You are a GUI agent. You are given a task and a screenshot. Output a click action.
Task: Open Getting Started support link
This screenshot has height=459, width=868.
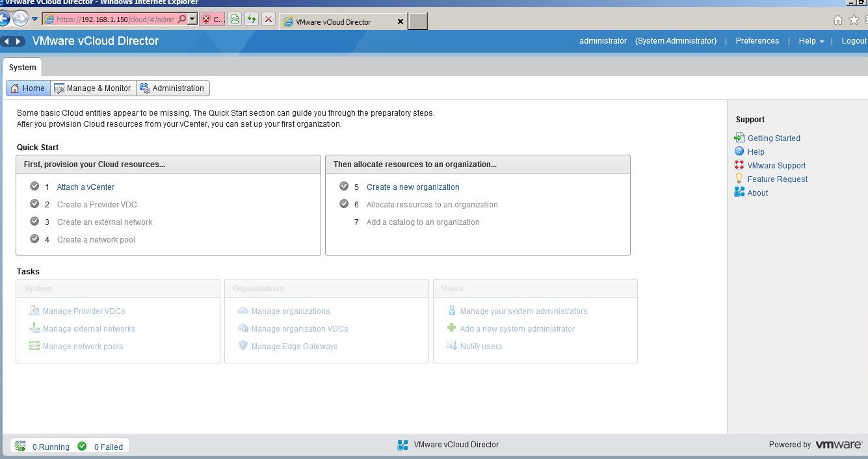tap(774, 138)
